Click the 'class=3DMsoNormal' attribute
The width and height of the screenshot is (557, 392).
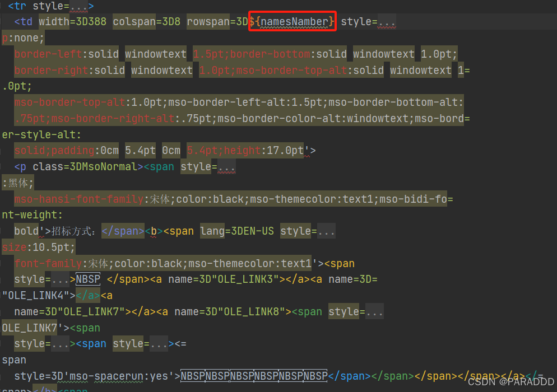point(85,167)
